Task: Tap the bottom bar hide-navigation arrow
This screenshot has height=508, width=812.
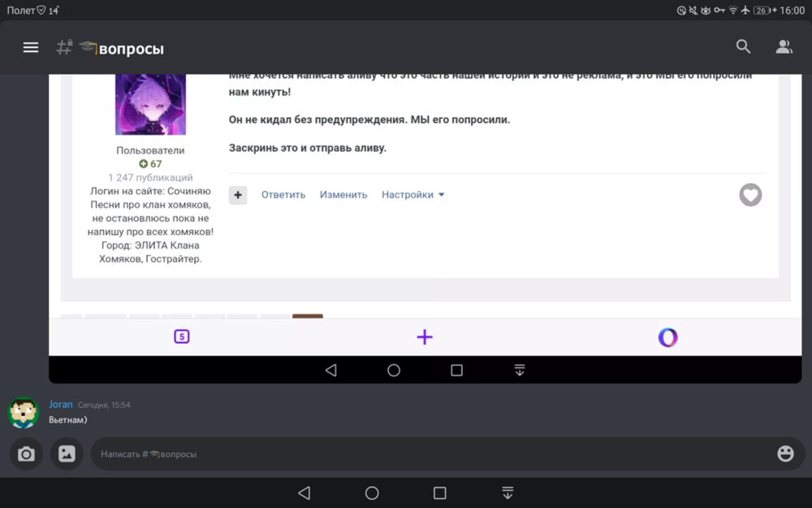Action: click(x=508, y=493)
